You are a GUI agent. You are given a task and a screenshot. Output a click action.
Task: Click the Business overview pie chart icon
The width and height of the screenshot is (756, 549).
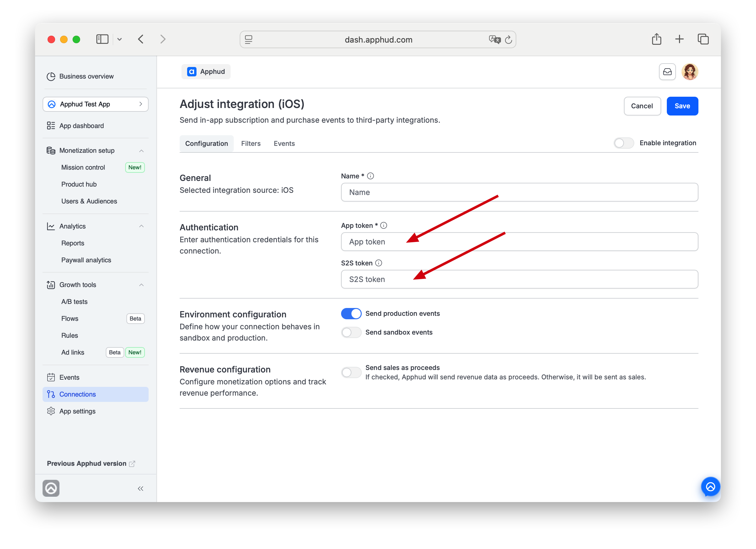(x=51, y=76)
